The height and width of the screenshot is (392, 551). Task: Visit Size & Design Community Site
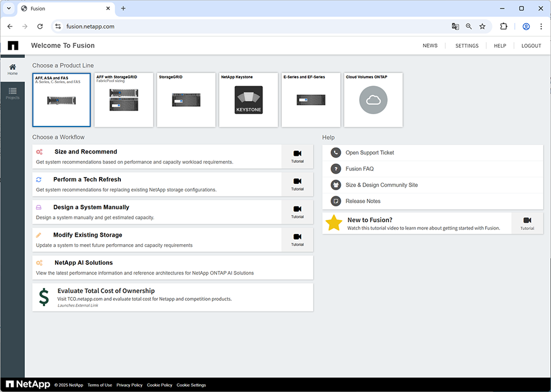click(382, 185)
